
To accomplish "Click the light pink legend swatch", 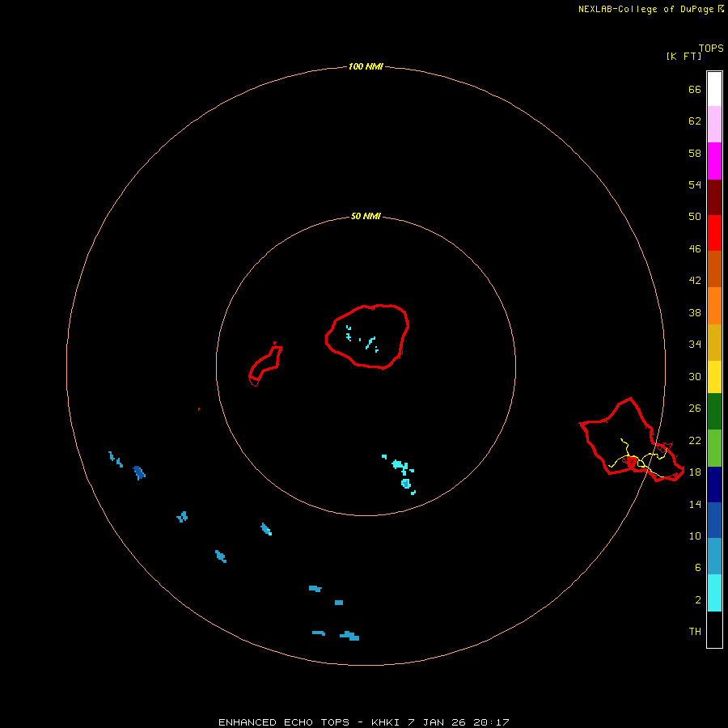I will [714, 124].
